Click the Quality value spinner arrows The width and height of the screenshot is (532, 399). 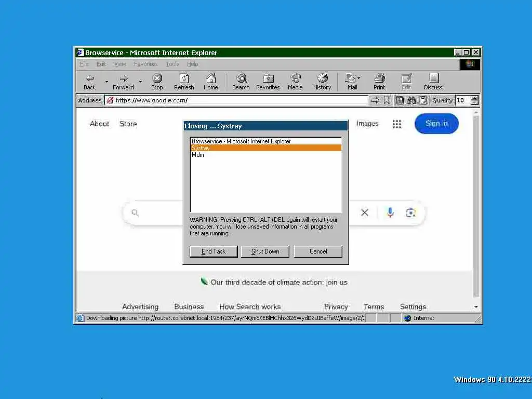[x=474, y=100]
